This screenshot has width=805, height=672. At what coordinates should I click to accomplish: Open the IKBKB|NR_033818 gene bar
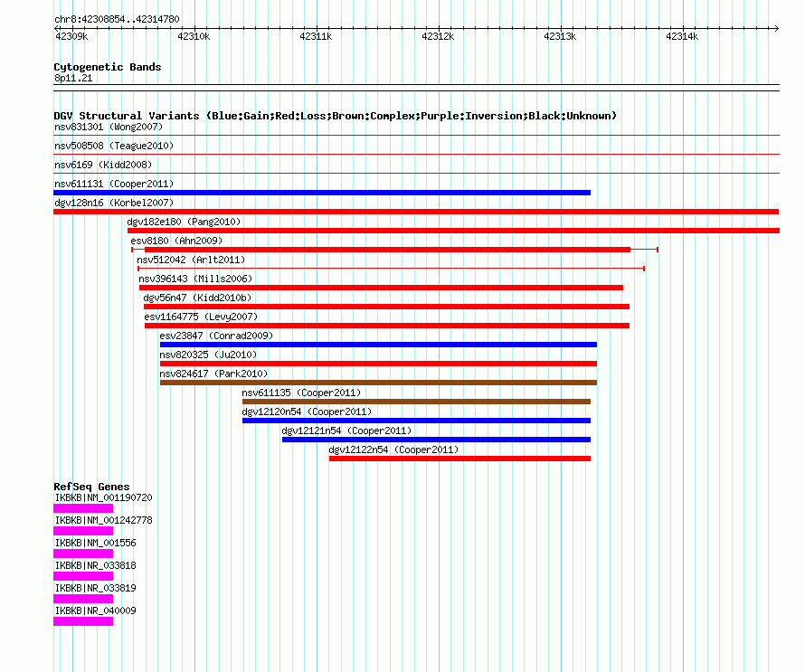pyautogui.click(x=83, y=576)
